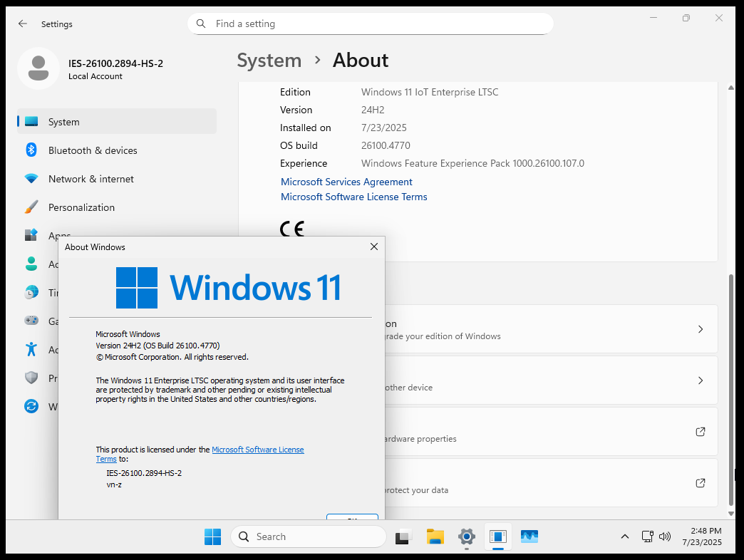The image size is (744, 560).
Task: Open the network status tray icon
Action: 647,536
